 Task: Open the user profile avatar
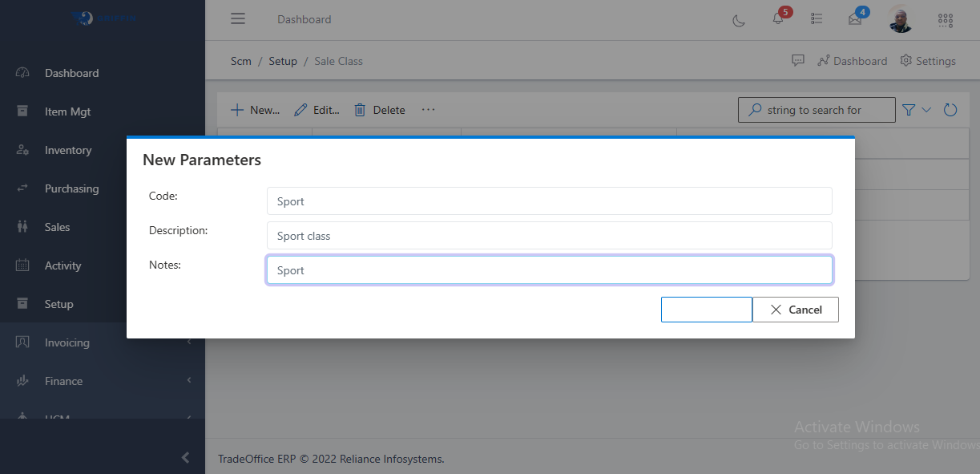901,19
